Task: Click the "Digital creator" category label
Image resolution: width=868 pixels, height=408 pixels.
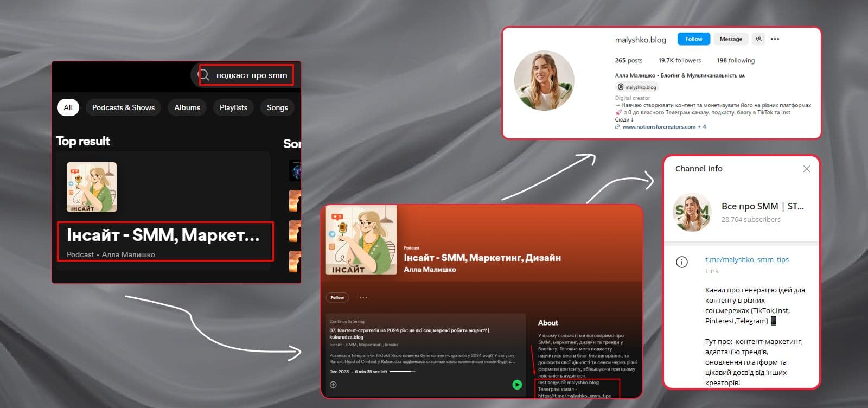Action: click(632, 98)
